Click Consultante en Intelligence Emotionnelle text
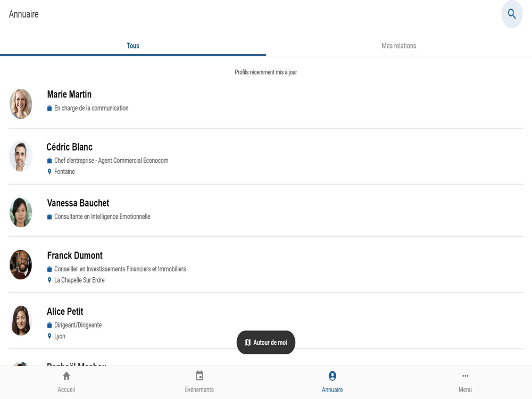This screenshot has width=532, height=399. (x=102, y=217)
